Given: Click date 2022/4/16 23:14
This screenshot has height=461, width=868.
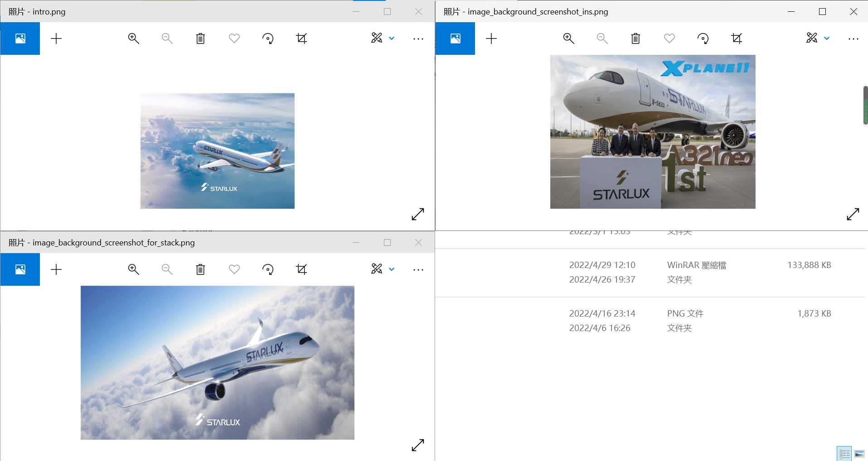Looking at the screenshot, I should (602, 313).
